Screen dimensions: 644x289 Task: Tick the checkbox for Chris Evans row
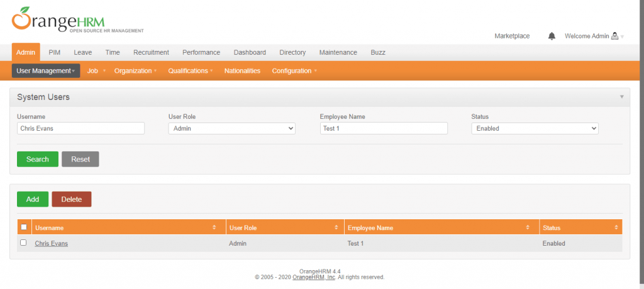click(x=23, y=243)
